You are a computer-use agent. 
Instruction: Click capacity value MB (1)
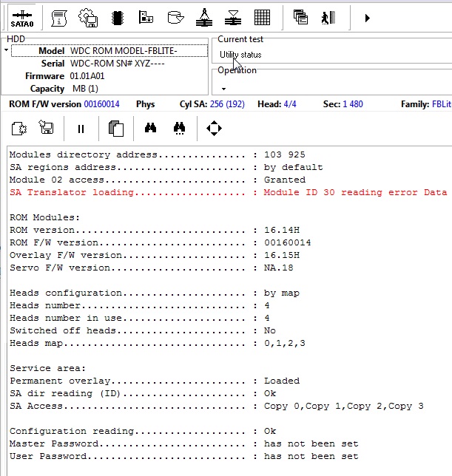85,89
